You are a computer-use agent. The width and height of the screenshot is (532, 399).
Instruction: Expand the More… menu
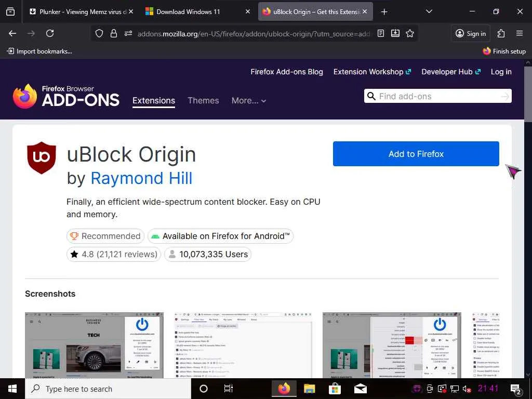click(249, 101)
